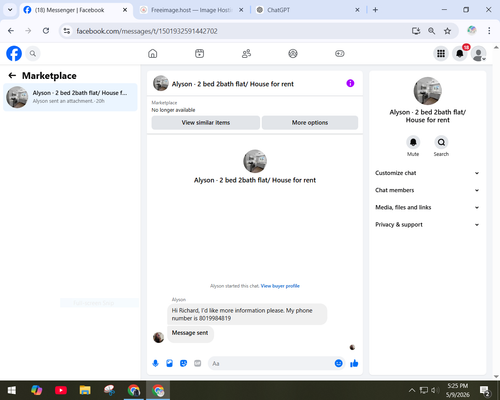Image resolution: width=500 pixels, height=400 pixels.
Task: Click the back arrow beside Marketplace
Action: click(12, 76)
